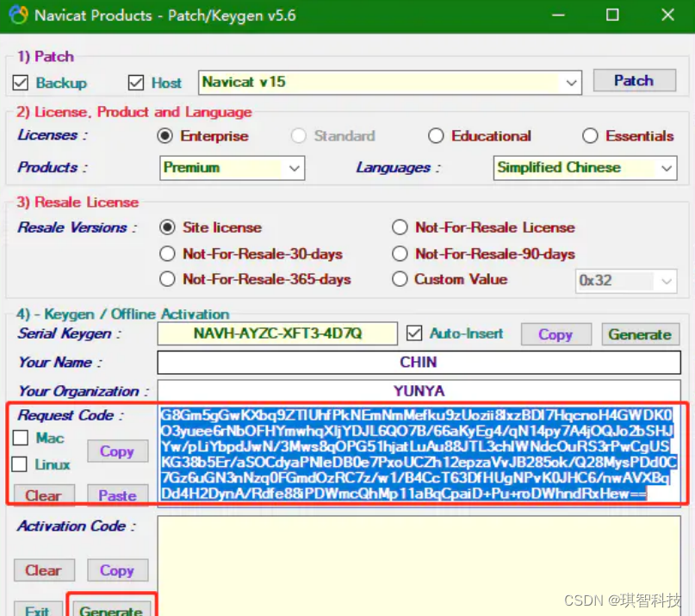
Task: Toggle the Auto-Insert checkbox
Action: 414,333
